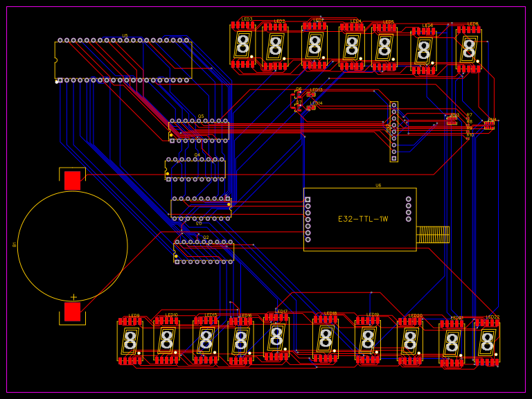
Task: Select the B1 coin cell battery holder
Action: coord(72,247)
